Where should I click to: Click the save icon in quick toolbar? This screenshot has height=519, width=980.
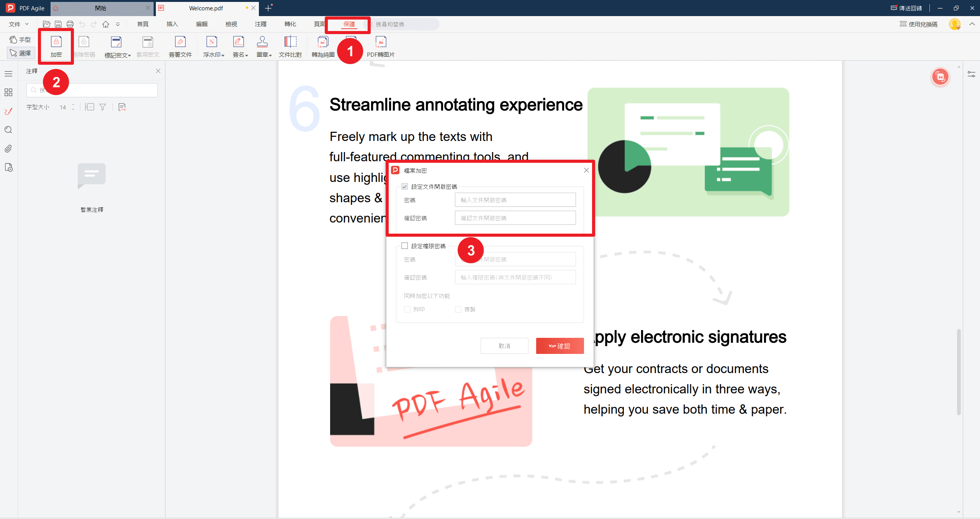58,24
